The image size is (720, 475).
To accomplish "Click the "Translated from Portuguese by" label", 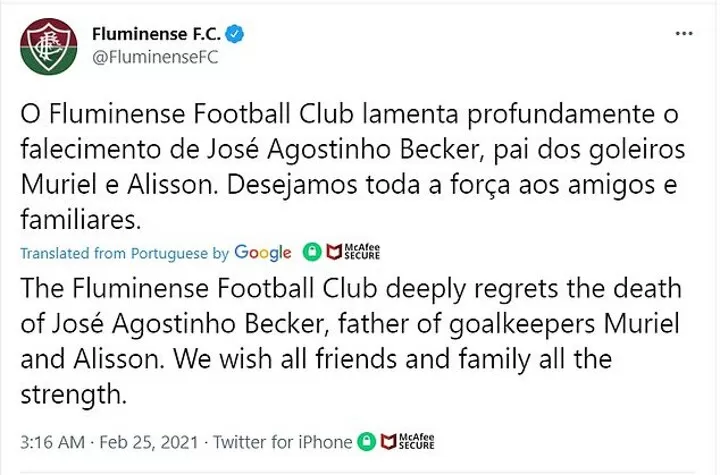I will [x=125, y=252].
